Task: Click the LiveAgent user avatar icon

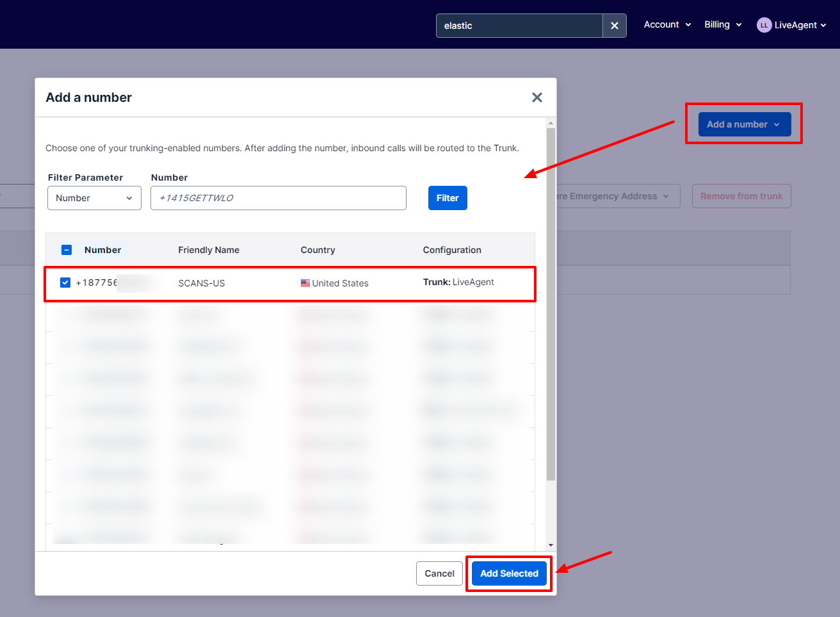Action: [x=764, y=25]
